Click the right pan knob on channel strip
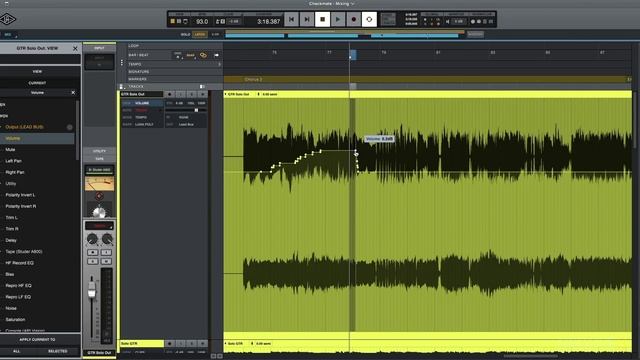 coord(107,239)
